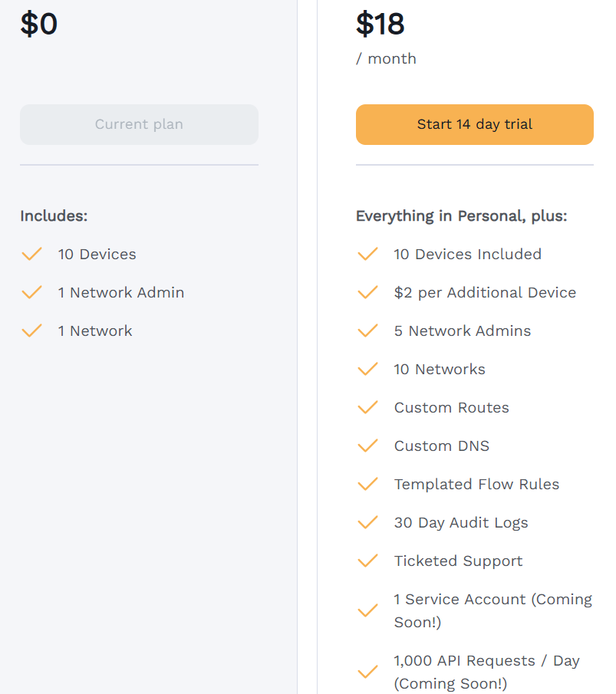Click checkmark next to 5 Network Admins
Viewport: 616px width, 694px height.
click(367, 331)
